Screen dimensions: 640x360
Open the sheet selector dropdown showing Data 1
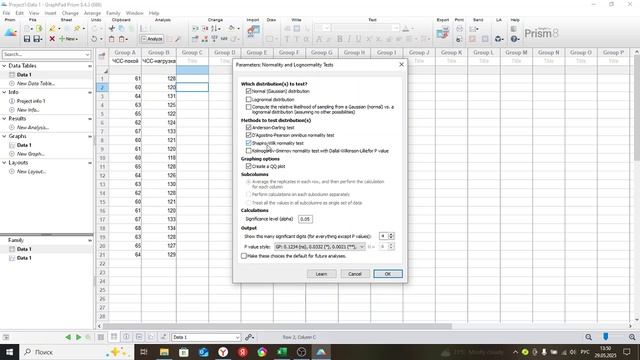206,337
